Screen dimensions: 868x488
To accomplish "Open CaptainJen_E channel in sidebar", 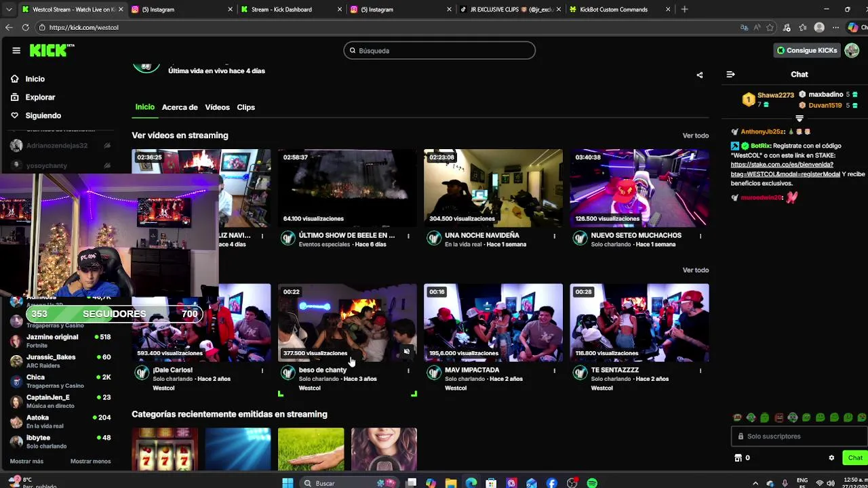I will tap(61, 401).
